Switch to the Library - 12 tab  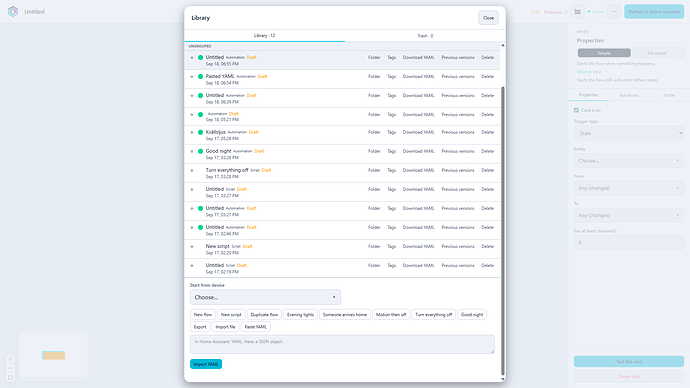(x=264, y=36)
